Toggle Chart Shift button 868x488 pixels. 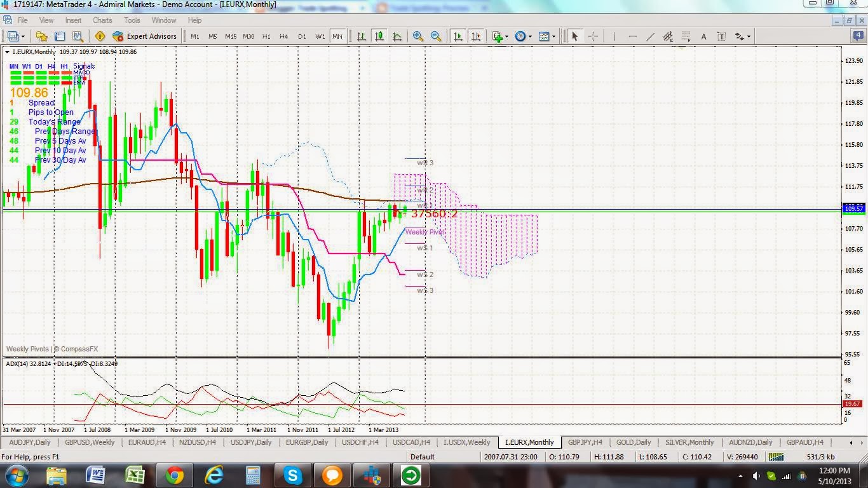475,36
